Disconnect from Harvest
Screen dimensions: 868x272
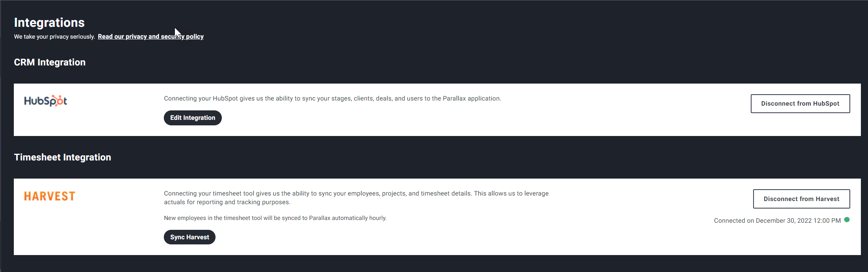tap(801, 199)
